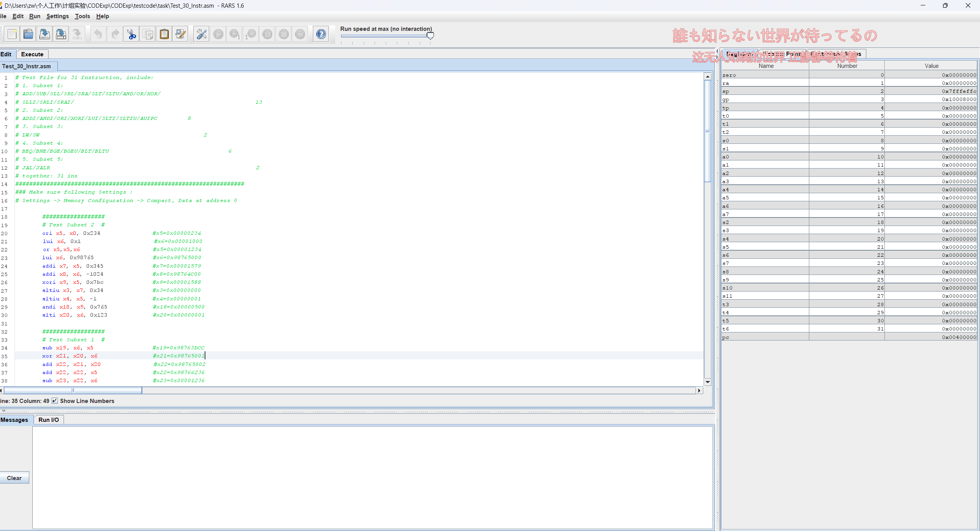
Task: Open the Settings menu
Action: pyautogui.click(x=57, y=16)
